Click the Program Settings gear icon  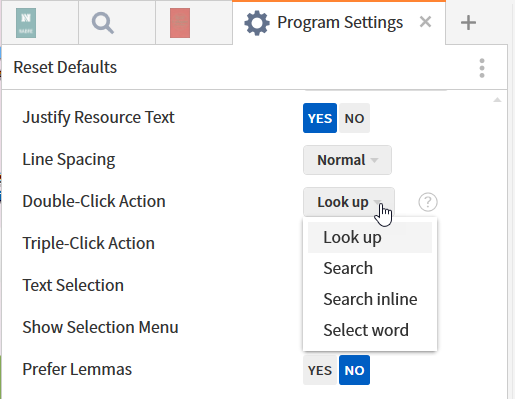point(257,23)
